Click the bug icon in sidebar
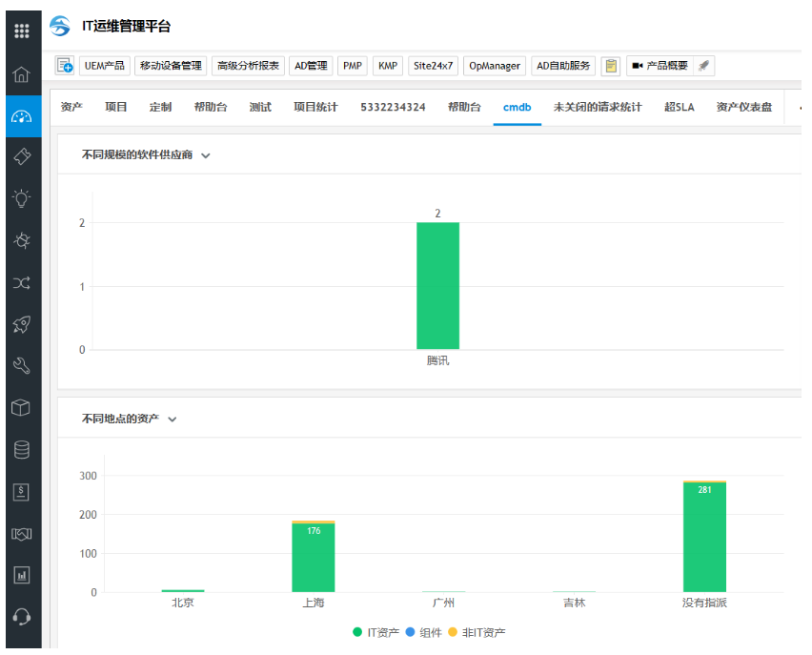 21,240
